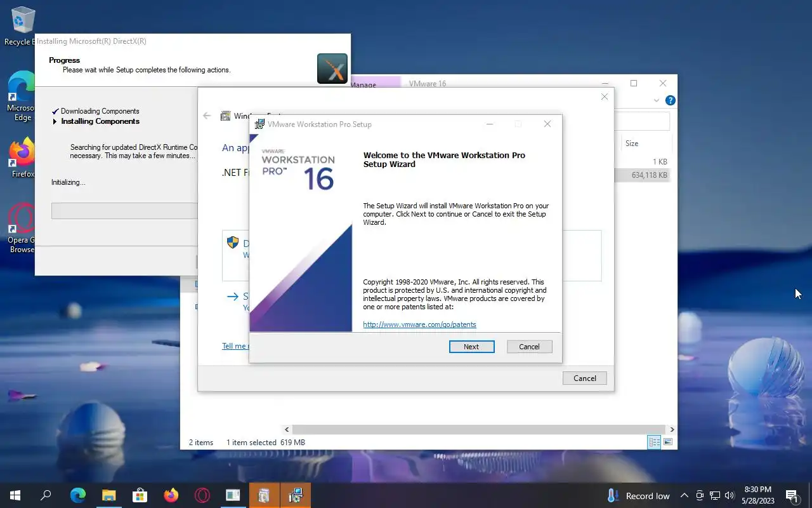Screen dimensions: 812x508
Task: Open the 'Record low' weather widget
Action: pos(639,496)
